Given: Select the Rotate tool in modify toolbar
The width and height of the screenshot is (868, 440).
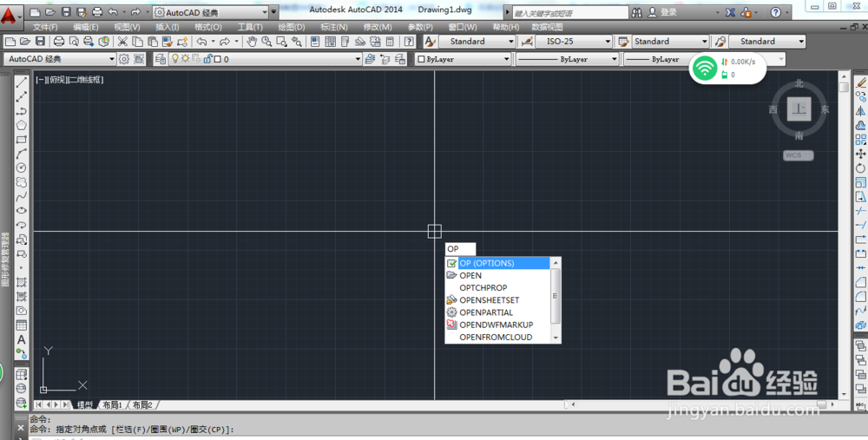Looking at the screenshot, I should pyautogui.click(x=860, y=168).
